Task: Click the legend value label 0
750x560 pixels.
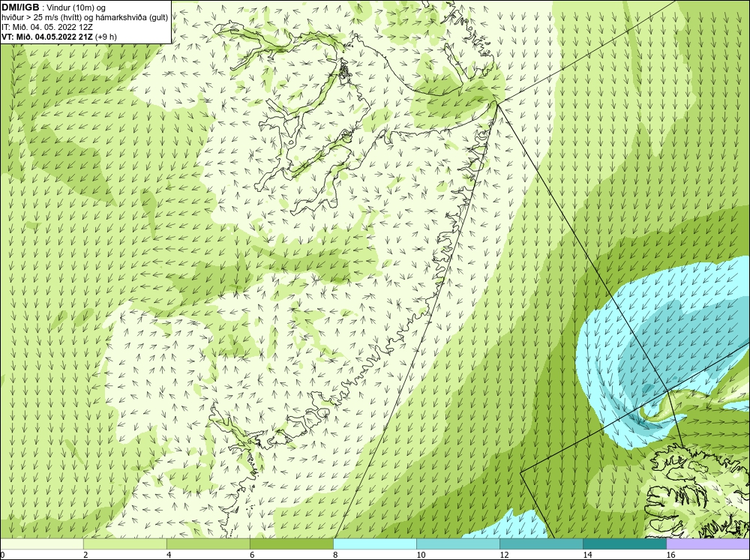Action: pyautogui.click(x=2, y=555)
